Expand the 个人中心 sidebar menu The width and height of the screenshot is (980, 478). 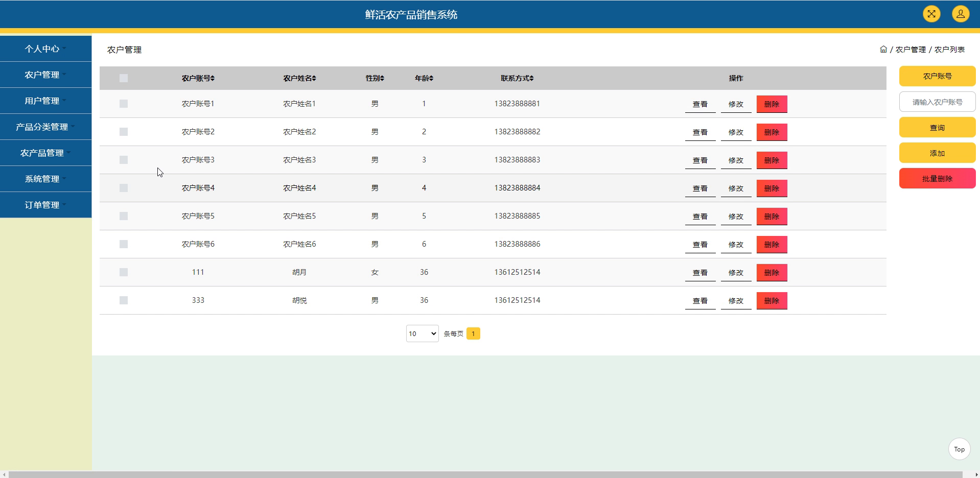46,49
